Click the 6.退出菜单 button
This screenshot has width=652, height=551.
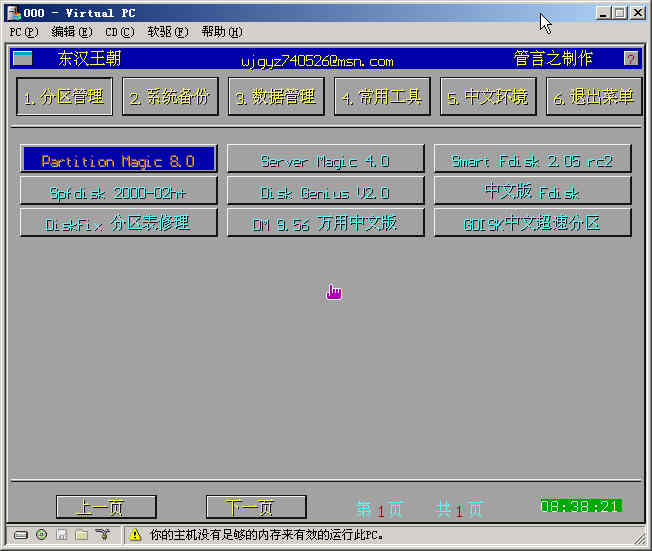pos(594,97)
